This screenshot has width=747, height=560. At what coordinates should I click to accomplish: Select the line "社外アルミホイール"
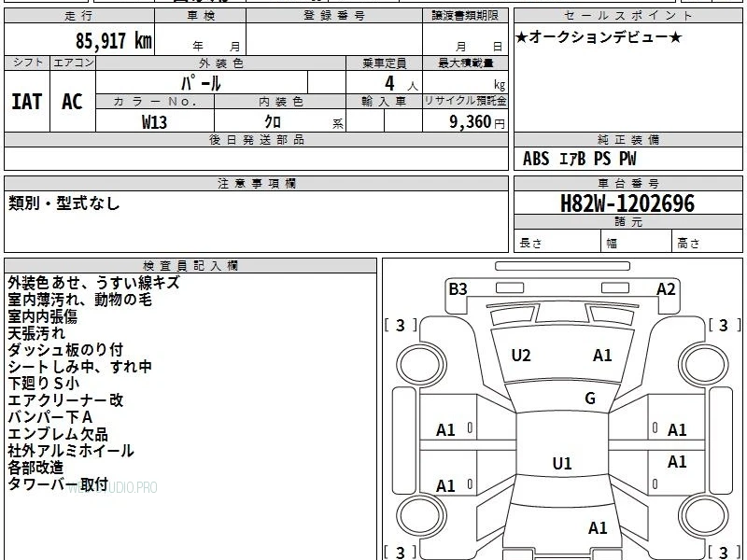click(71, 451)
